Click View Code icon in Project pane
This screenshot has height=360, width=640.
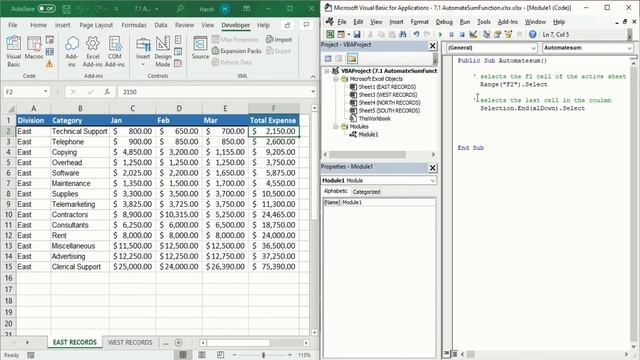(x=328, y=59)
